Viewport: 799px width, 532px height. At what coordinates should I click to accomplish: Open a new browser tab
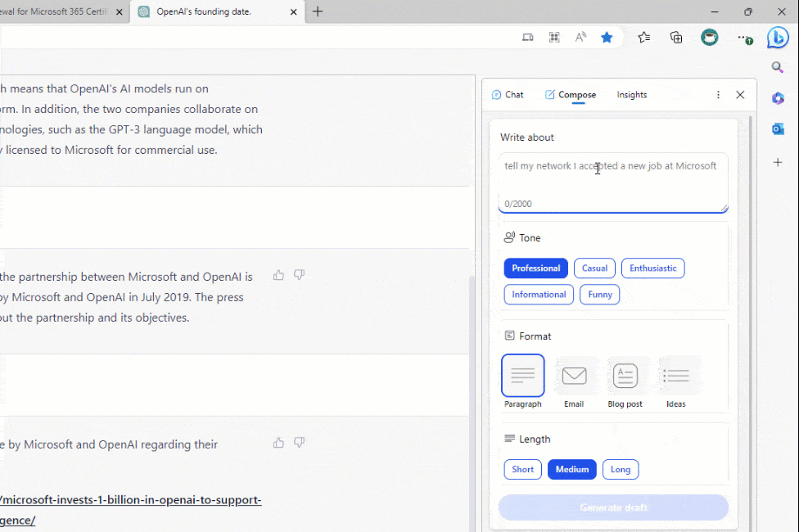coord(318,11)
